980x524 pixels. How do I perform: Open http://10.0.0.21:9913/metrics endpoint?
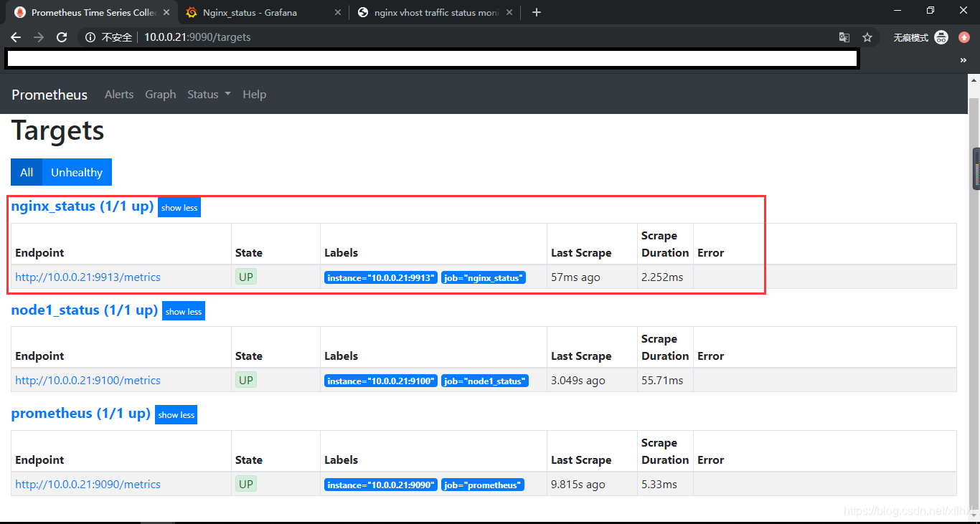pos(88,277)
